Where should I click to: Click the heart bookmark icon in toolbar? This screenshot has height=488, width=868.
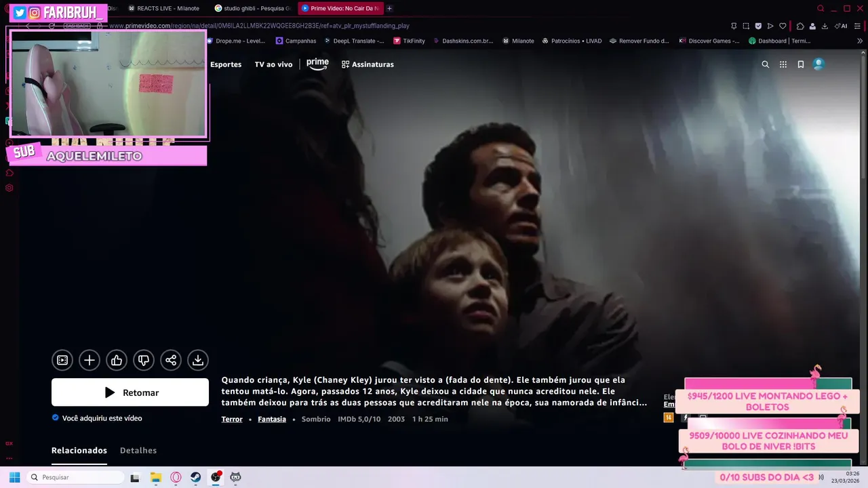(x=783, y=26)
